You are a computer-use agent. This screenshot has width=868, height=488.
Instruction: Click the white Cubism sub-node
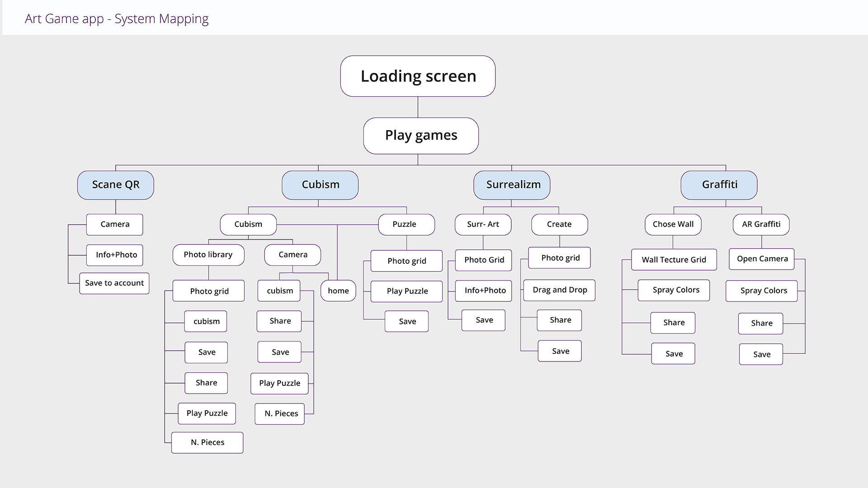[x=248, y=225]
